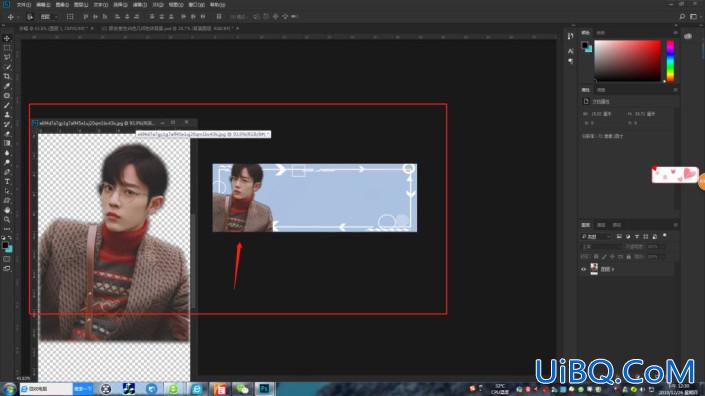The height and width of the screenshot is (396, 705).
Task: Open the Layers panel flyout menu
Action: 675,225
